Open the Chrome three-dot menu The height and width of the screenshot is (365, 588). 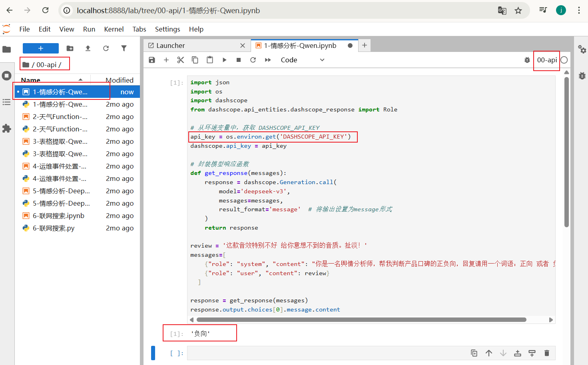[579, 10]
